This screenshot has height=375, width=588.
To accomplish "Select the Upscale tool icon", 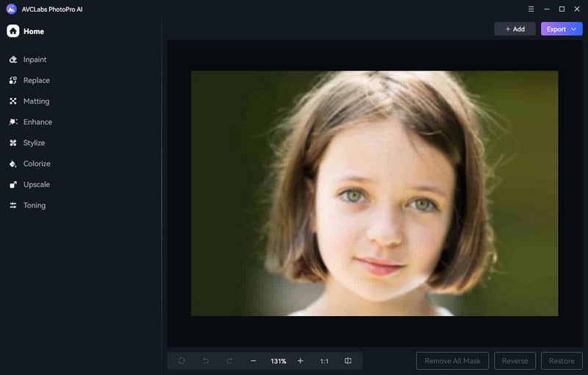I will pos(13,185).
